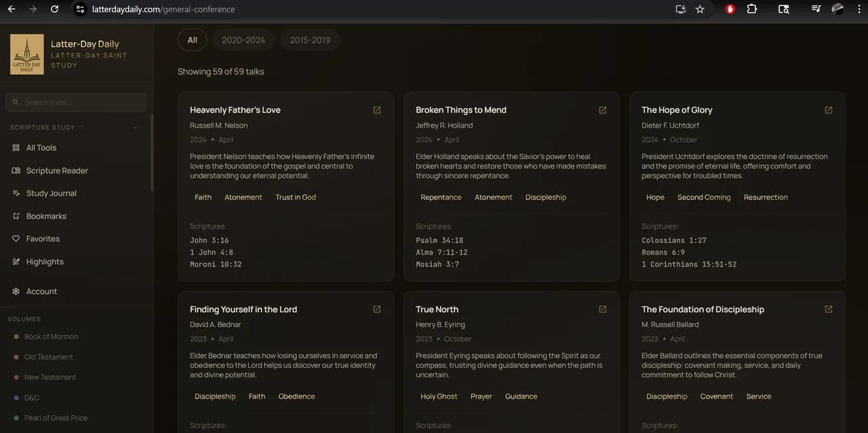Click scripture reference Colossians 1:27
This screenshot has height=433, width=868.
coord(674,240)
